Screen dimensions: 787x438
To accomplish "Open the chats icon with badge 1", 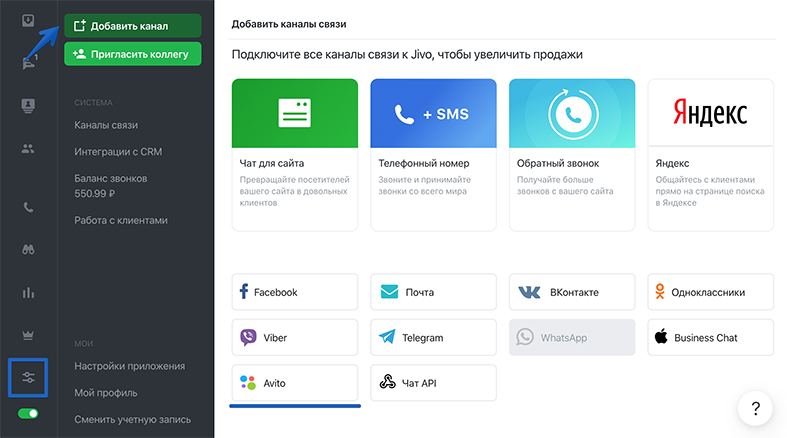I will [29, 64].
